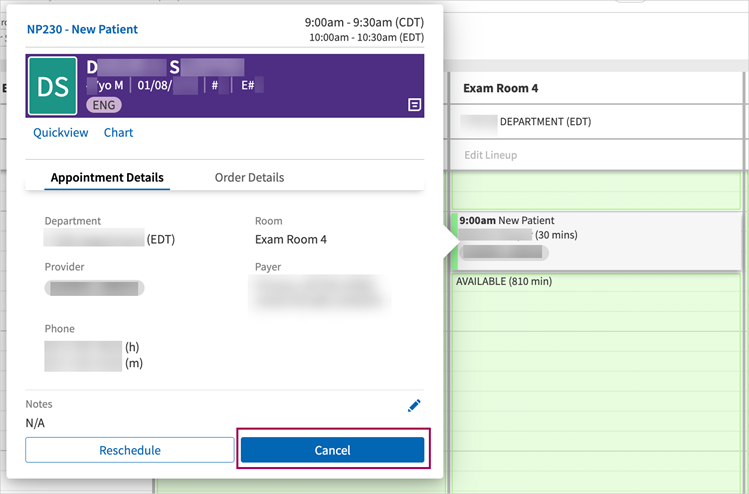Switch to the Order Details tab
This screenshot has width=749, height=494.
coord(249,178)
